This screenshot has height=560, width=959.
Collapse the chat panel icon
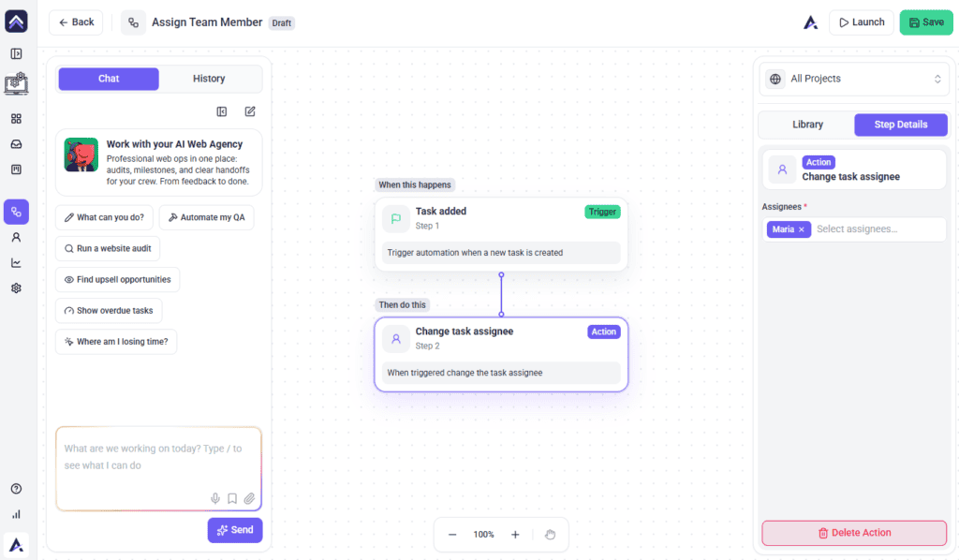(x=222, y=111)
